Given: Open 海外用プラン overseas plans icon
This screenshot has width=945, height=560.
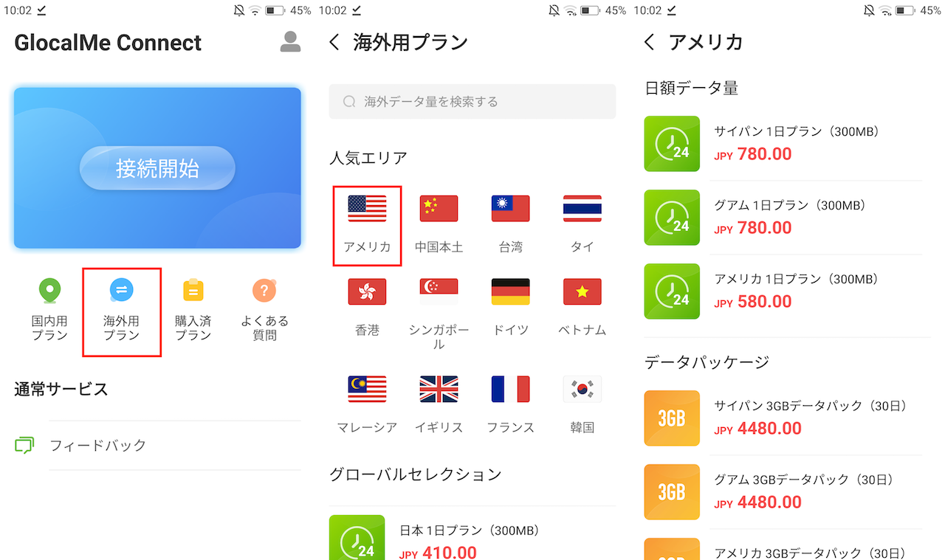Looking at the screenshot, I should coord(122,309).
